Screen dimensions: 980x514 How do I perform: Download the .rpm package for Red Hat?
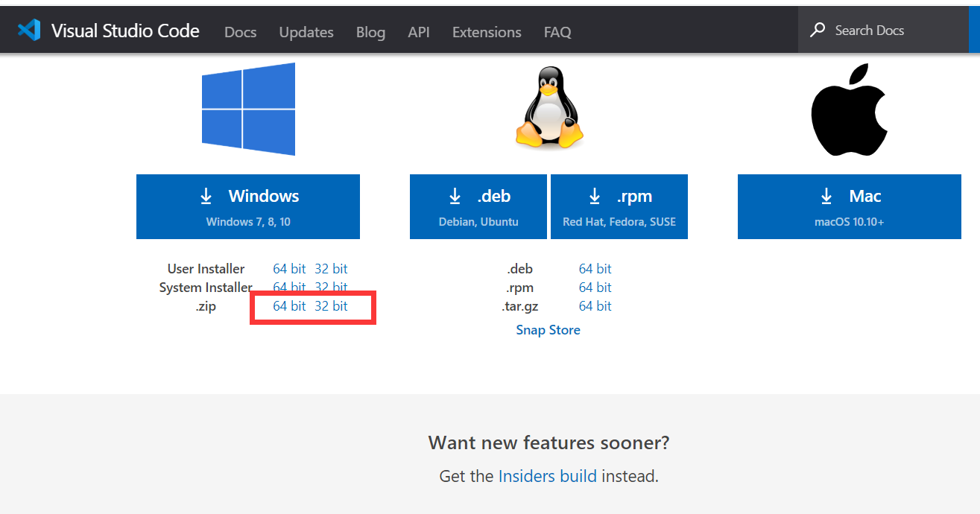tap(619, 206)
